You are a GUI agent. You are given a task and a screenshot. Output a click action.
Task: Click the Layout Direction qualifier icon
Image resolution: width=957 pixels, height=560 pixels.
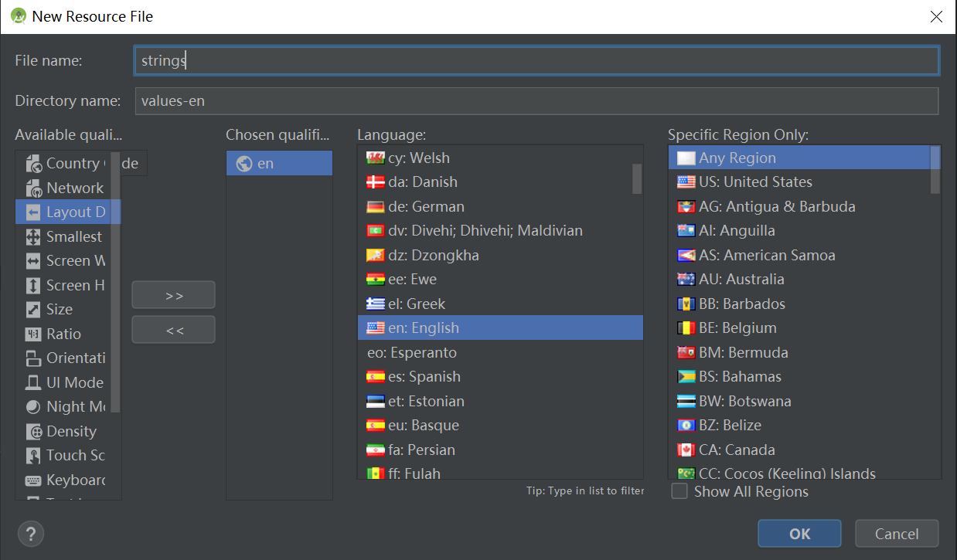tap(33, 212)
